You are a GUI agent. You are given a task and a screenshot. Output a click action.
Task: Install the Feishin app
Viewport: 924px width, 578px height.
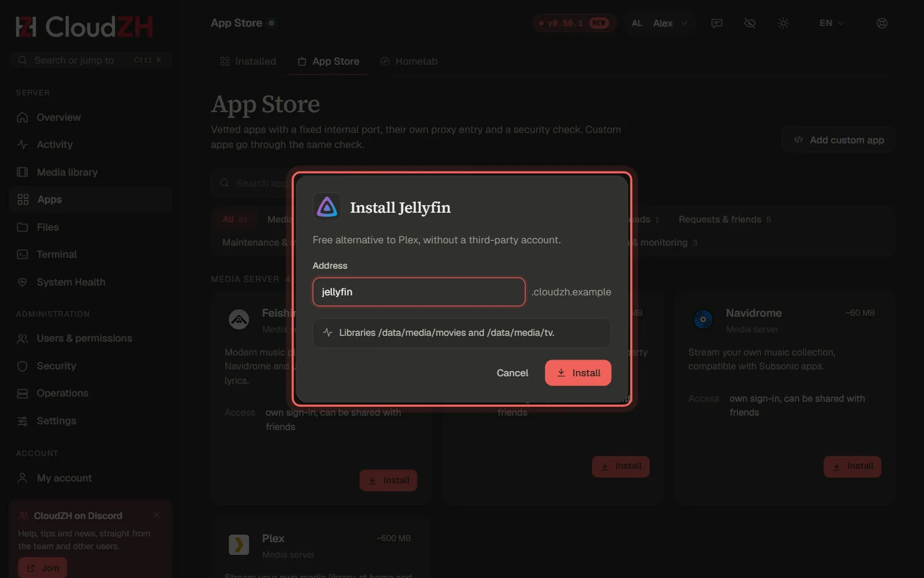[x=388, y=480]
